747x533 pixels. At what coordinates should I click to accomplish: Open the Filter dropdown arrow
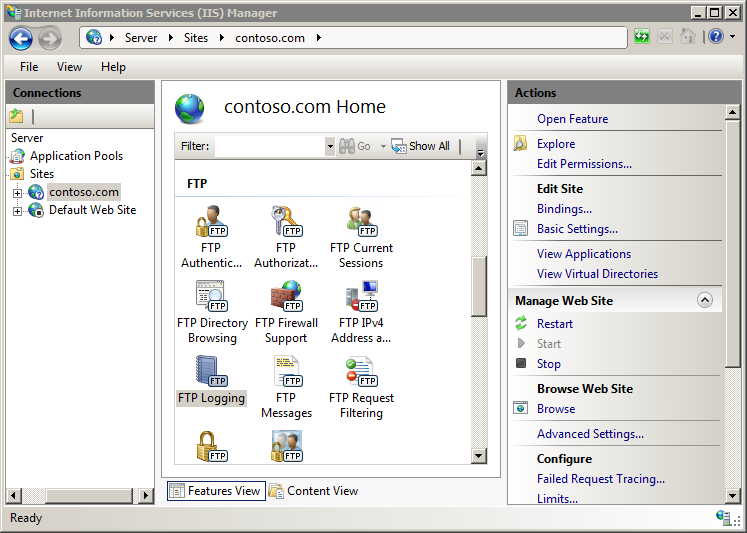330,146
